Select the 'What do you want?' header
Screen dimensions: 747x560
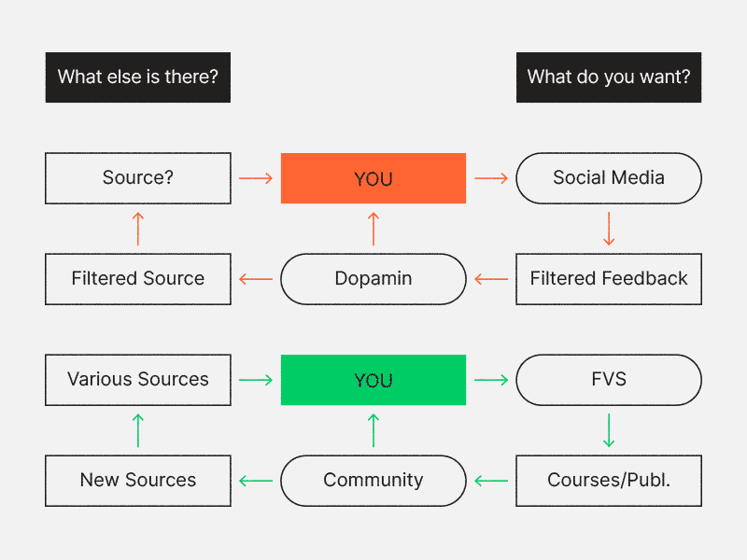[609, 77]
